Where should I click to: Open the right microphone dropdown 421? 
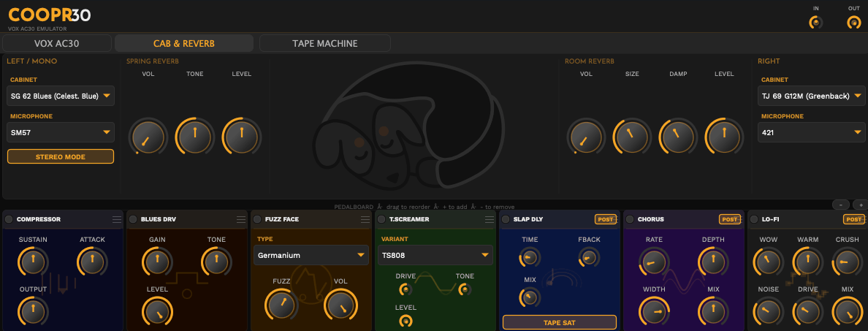coord(812,132)
